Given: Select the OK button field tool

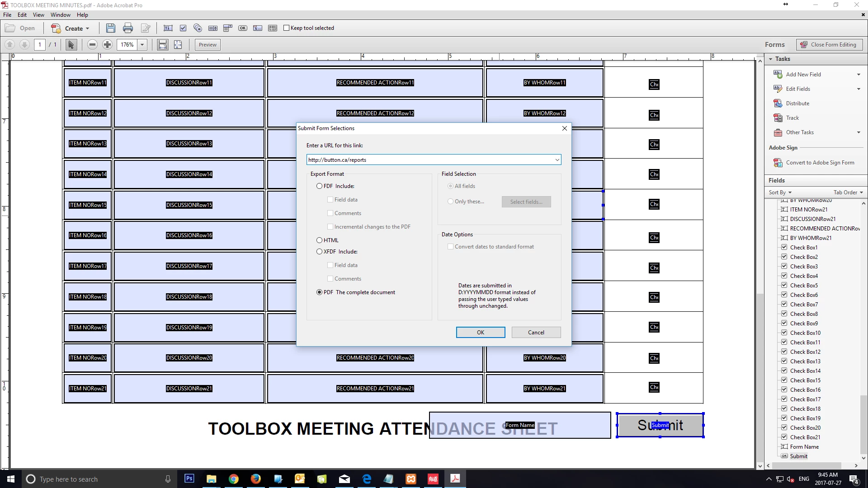Looking at the screenshot, I should [x=243, y=28].
